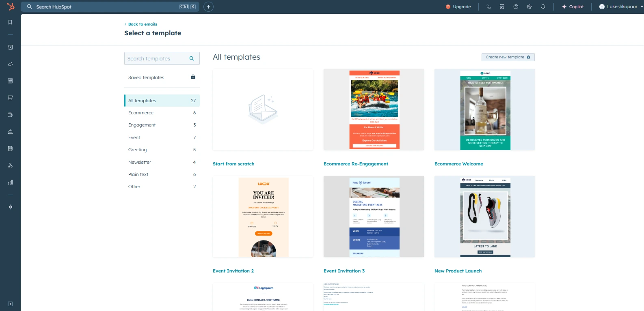Click the help question mark icon
Screen dimensions: 644x311
click(516, 7)
